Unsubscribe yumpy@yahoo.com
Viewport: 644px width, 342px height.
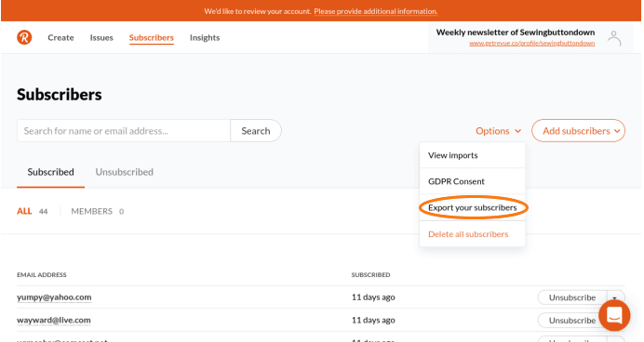[572, 297]
